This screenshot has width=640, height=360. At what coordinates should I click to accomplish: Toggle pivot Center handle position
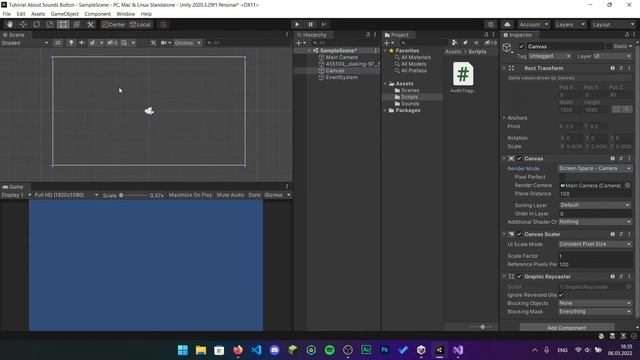pyautogui.click(x=114, y=24)
